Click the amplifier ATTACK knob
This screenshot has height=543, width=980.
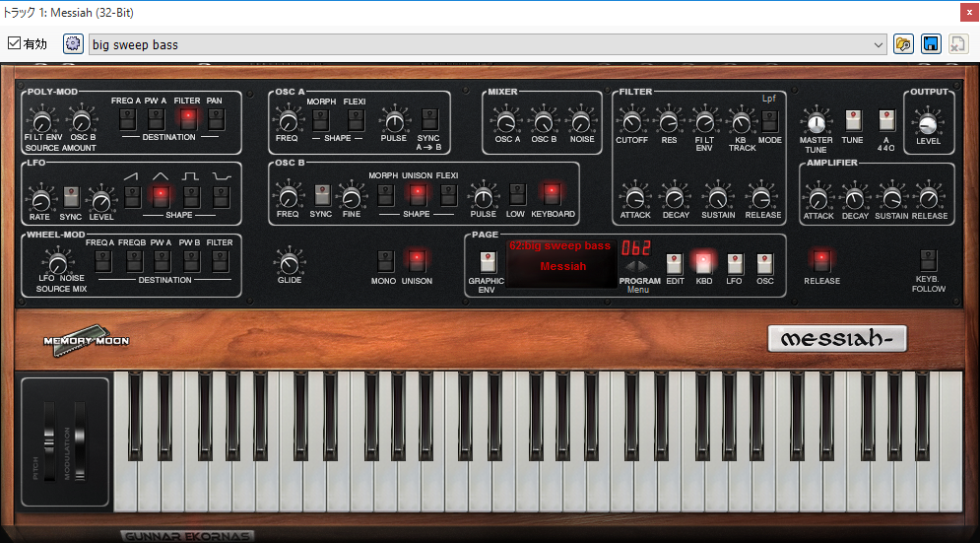point(818,199)
